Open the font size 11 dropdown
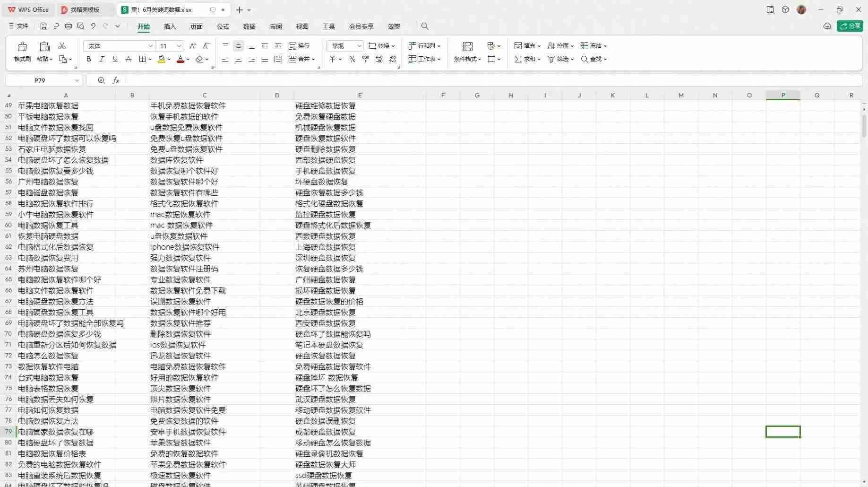The image size is (868, 487). [179, 46]
